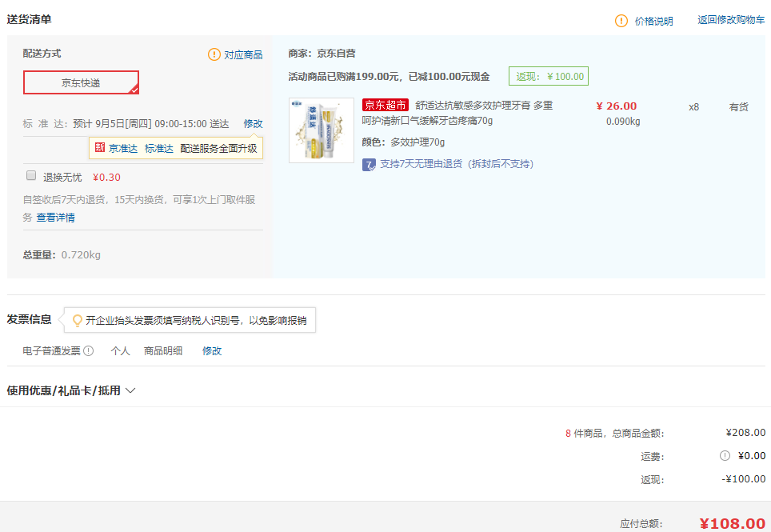The height and width of the screenshot is (532, 771).
Task: Expand 使用优惠/礼品卡/抵用 section chevron
Action: click(x=130, y=390)
